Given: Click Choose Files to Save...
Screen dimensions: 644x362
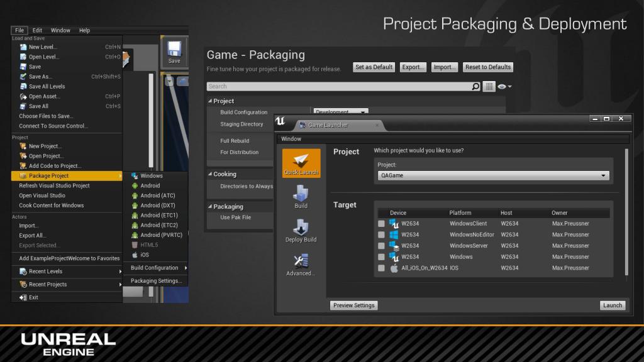Looking at the screenshot, I should pyautogui.click(x=46, y=116).
